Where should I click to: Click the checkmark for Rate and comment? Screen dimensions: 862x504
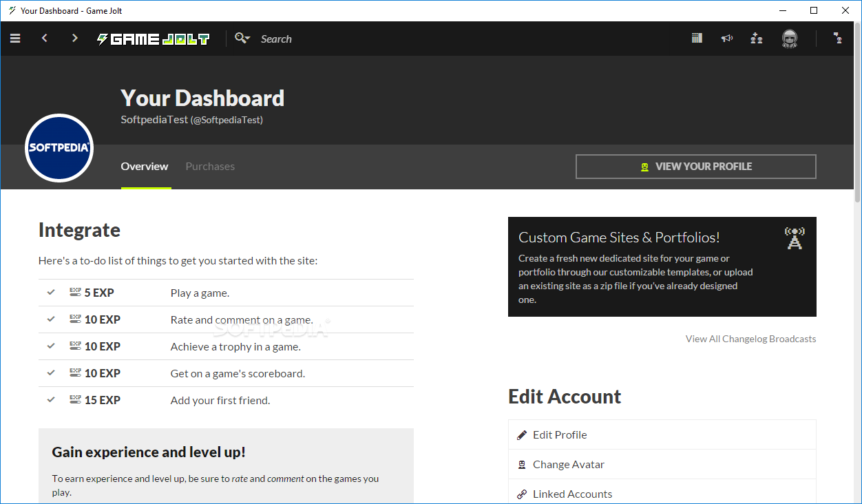(x=51, y=319)
